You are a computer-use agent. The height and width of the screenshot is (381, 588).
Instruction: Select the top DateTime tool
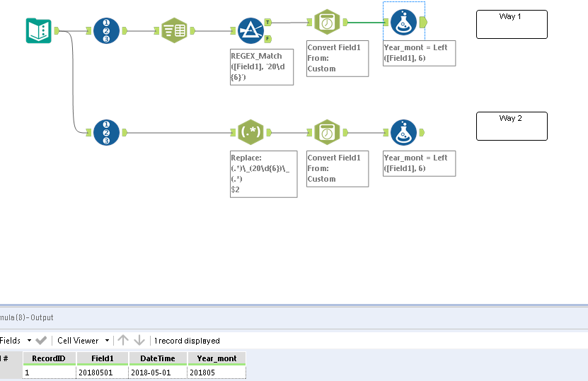point(327,22)
